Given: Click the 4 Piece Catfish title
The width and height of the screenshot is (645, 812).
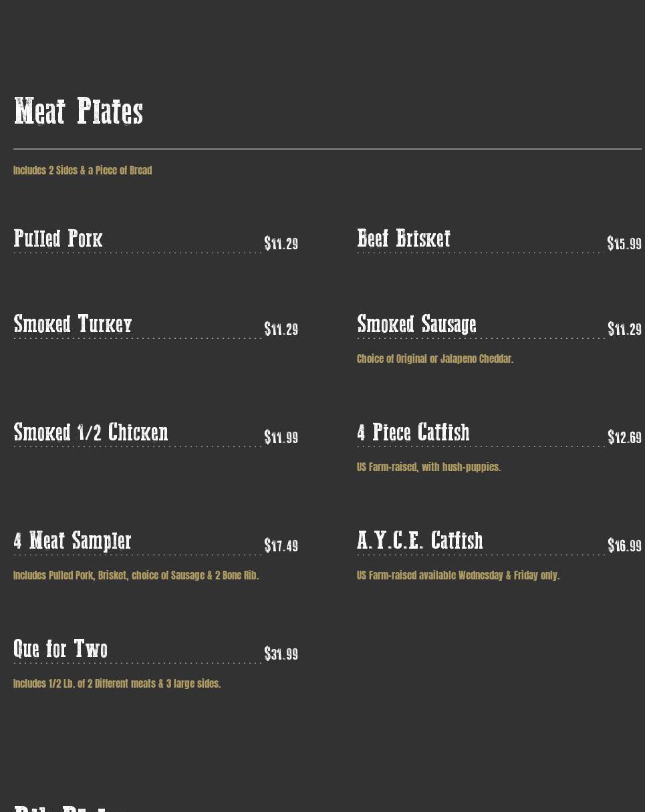Looking at the screenshot, I should (x=413, y=432).
